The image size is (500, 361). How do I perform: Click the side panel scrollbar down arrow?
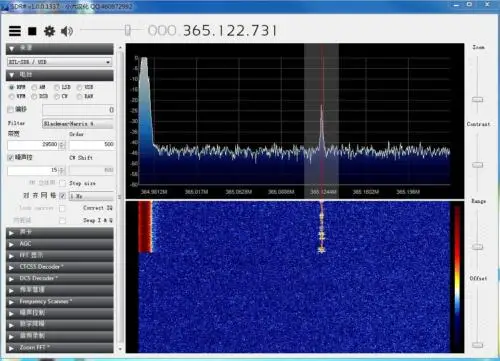click(120, 349)
